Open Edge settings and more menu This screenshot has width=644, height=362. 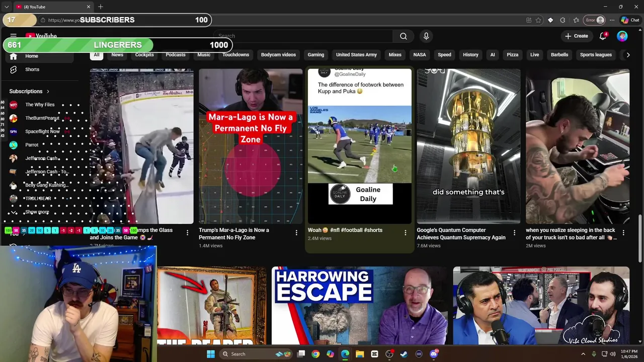pos(612,20)
